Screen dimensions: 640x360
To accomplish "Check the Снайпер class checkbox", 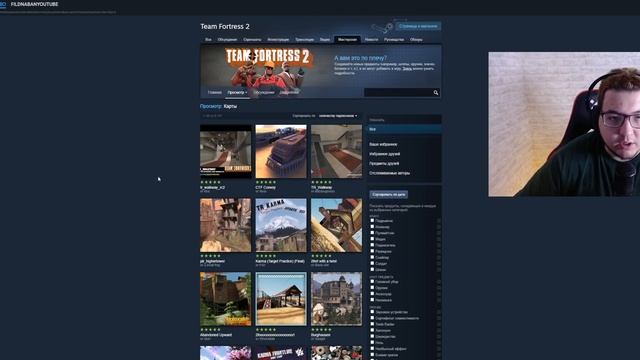I will (372, 257).
